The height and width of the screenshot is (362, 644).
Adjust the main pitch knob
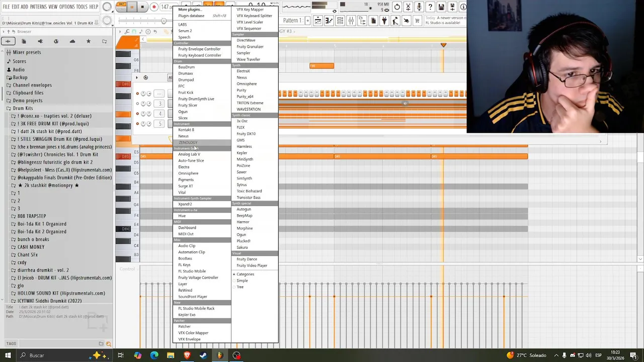click(x=107, y=21)
